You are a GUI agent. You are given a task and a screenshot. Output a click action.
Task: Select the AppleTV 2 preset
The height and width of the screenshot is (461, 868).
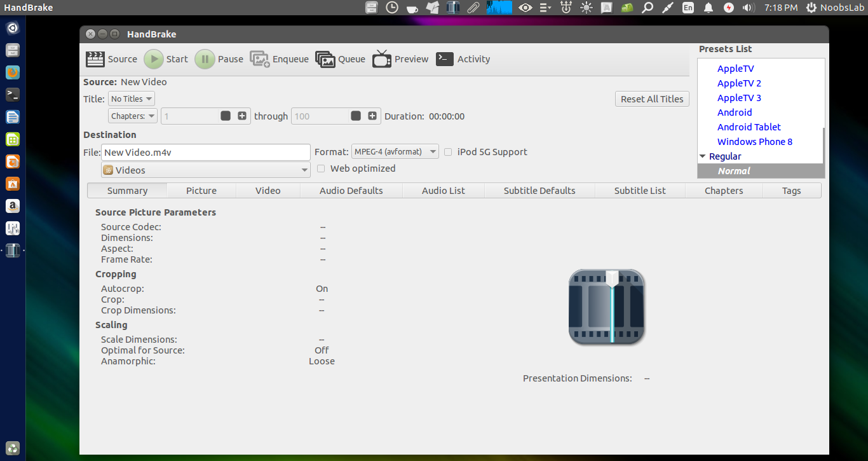pos(739,83)
